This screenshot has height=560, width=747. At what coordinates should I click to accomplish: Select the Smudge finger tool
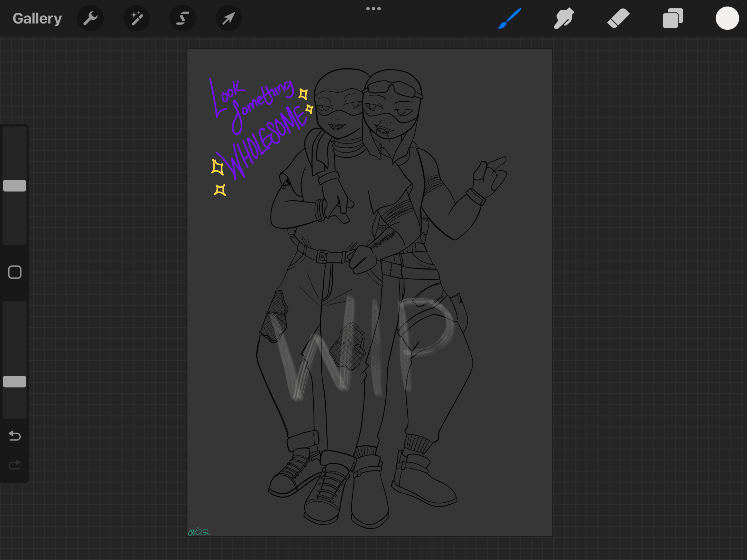click(564, 18)
